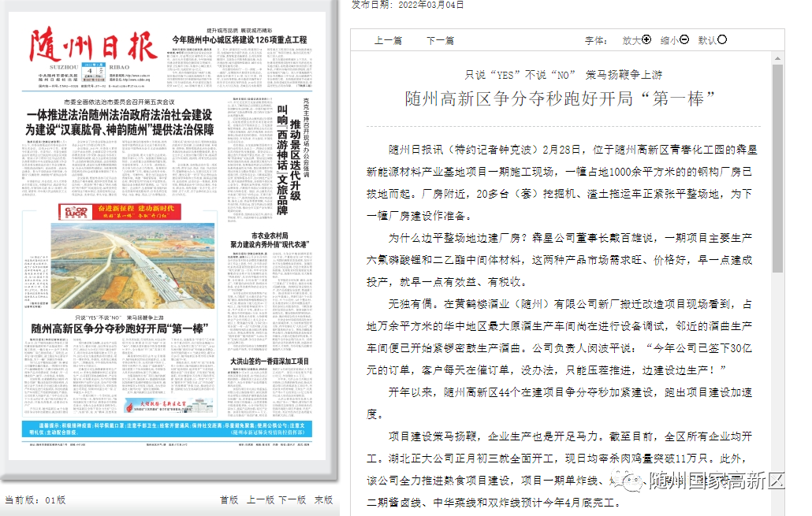Go to next article via 下一篇
The height and width of the screenshot is (516, 812).
click(440, 40)
